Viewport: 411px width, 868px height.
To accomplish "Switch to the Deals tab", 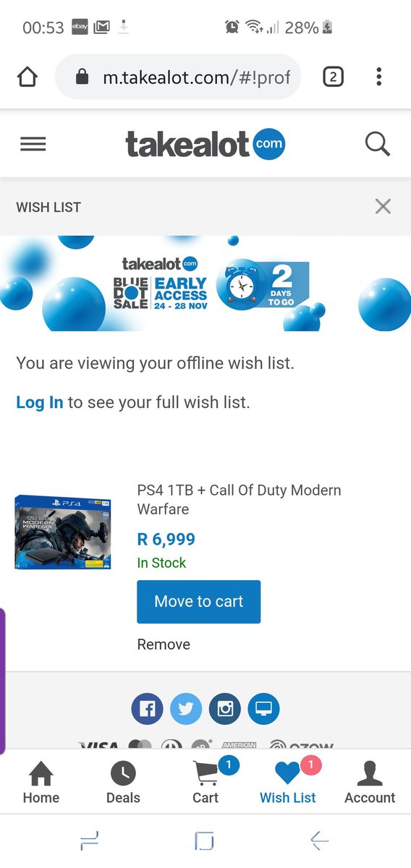I will 123,783.
